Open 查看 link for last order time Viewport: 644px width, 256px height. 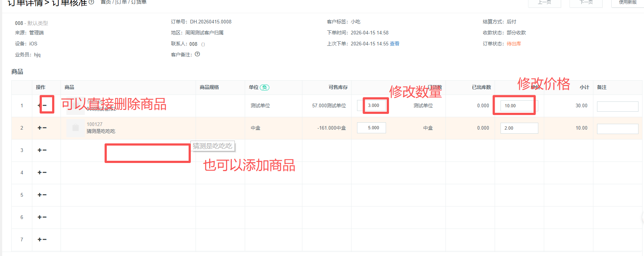pyautogui.click(x=394, y=44)
